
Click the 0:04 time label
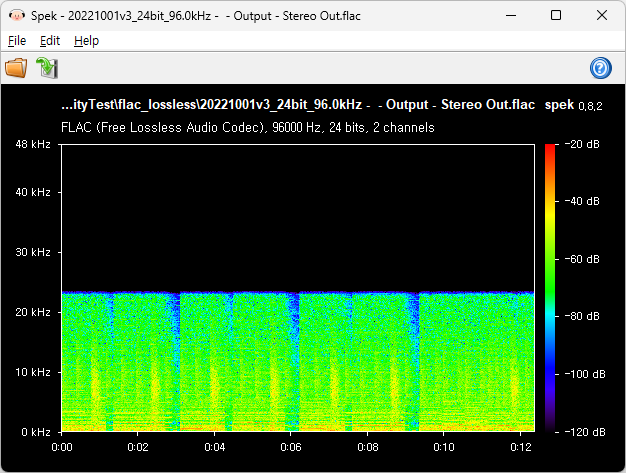215,447
